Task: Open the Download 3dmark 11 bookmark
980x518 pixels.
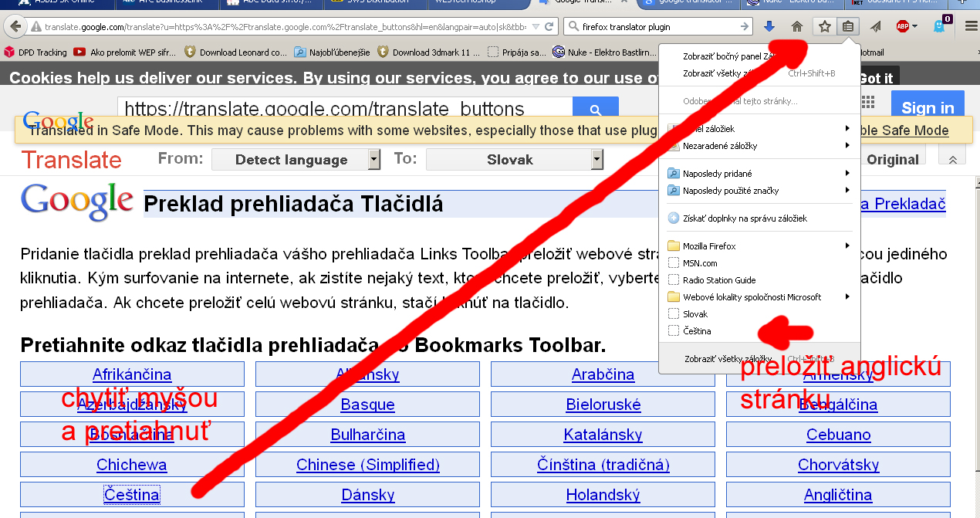Action: click(428, 52)
